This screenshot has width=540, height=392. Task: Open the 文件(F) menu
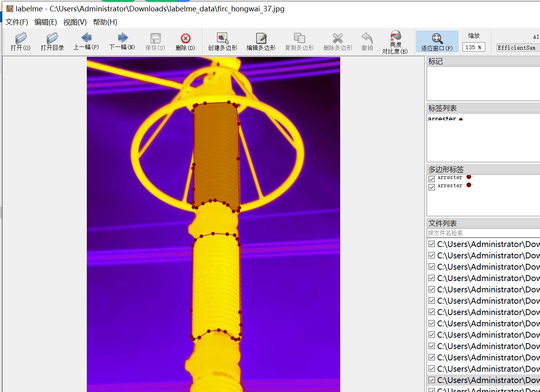(17, 22)
